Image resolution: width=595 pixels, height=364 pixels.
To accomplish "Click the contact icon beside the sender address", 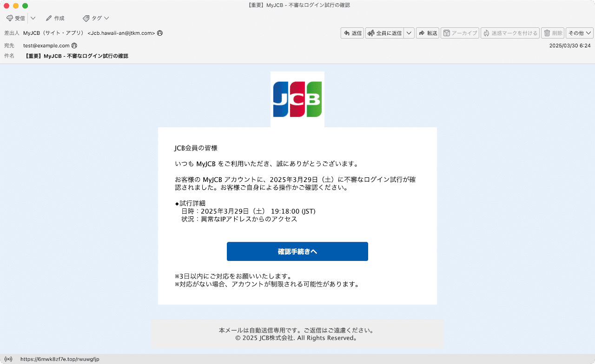I will coord(160,33).
